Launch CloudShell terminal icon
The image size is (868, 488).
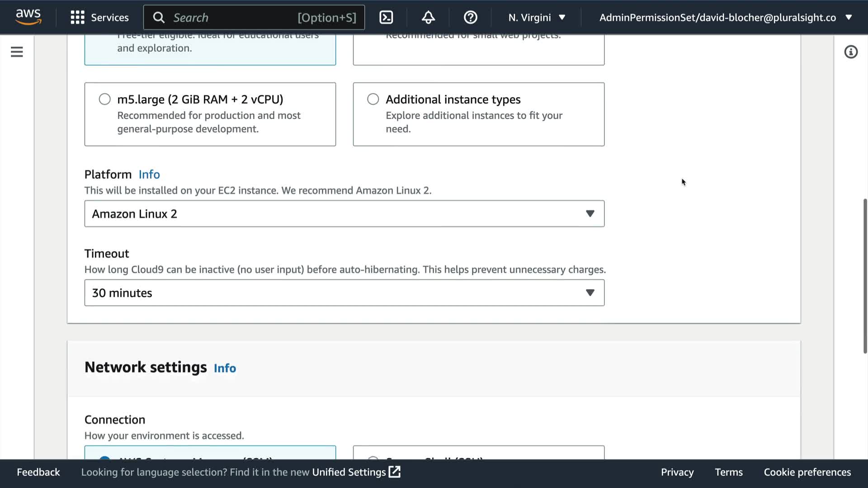pyautogui.click(x=386, y=17)
